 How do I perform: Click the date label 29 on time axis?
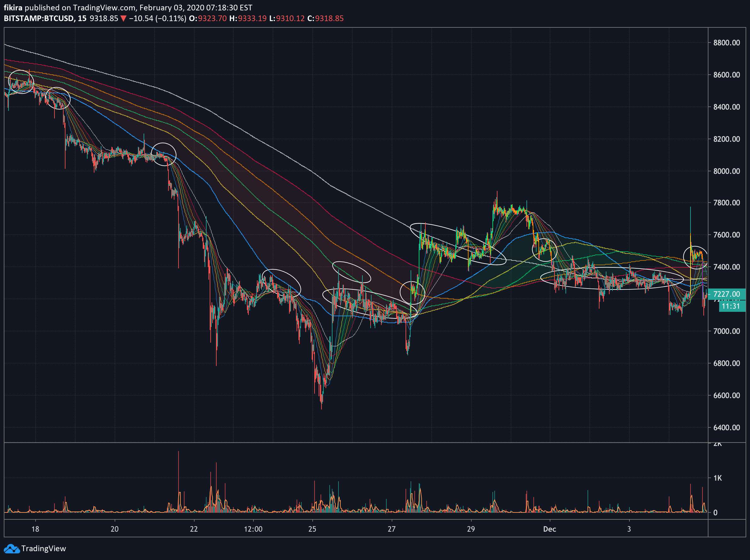click(x=471, y=529)
